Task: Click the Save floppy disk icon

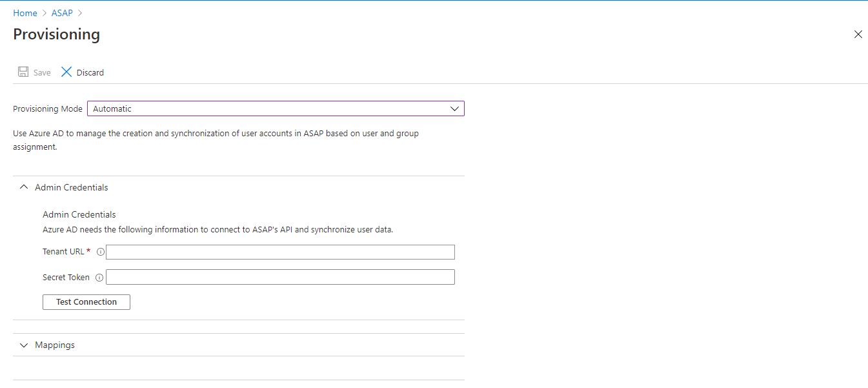Action: (23, 72)
